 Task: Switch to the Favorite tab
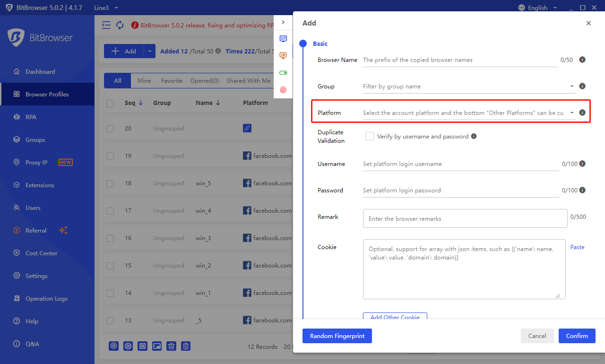coord(172,81)
